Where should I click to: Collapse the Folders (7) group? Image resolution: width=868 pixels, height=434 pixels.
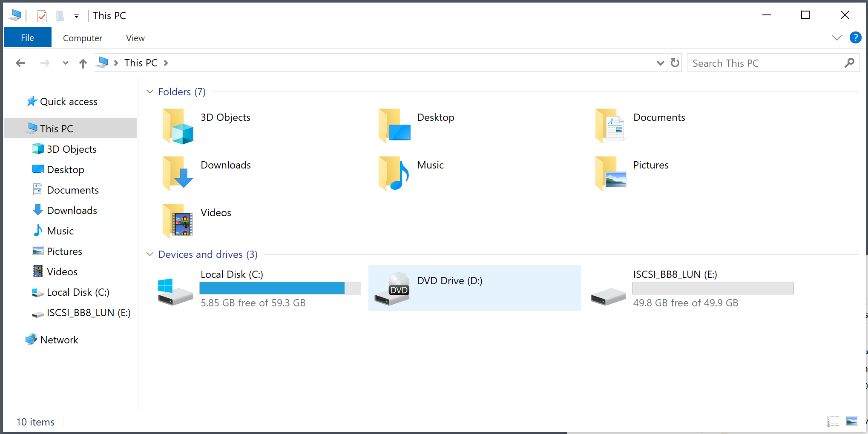click(150, 92)
